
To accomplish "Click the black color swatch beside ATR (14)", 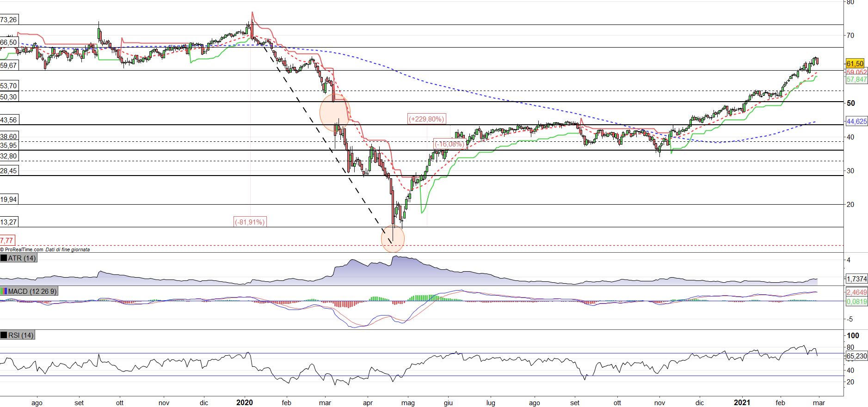I will (4, 258).
